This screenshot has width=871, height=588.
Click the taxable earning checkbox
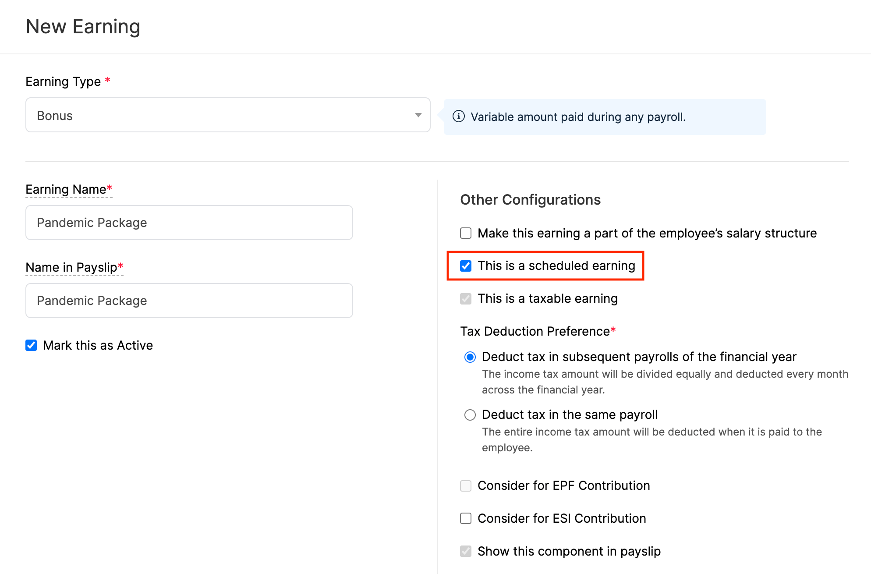point(466,299)
